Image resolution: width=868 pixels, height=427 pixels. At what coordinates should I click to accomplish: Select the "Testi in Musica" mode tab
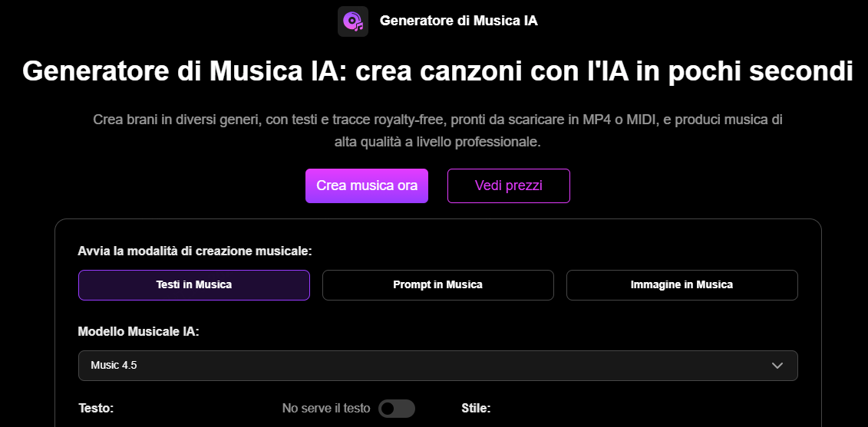[x=194, y=284]
